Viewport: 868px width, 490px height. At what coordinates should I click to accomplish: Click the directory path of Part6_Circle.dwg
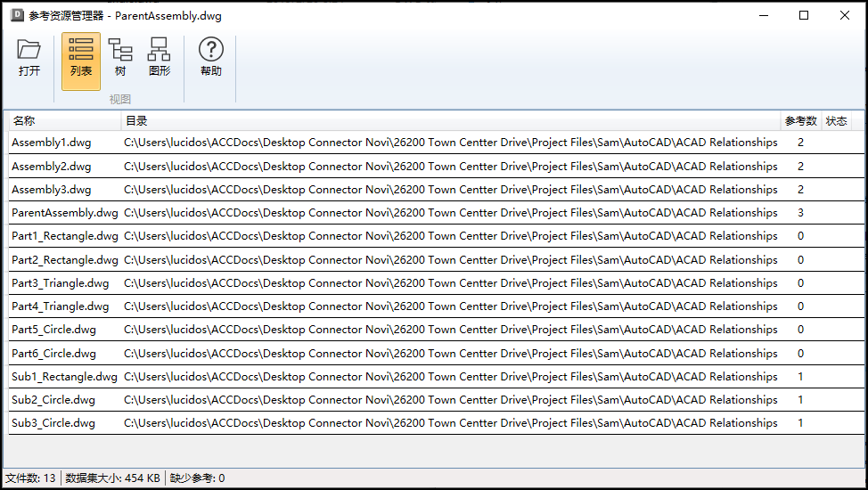click(x=451, y=353)
